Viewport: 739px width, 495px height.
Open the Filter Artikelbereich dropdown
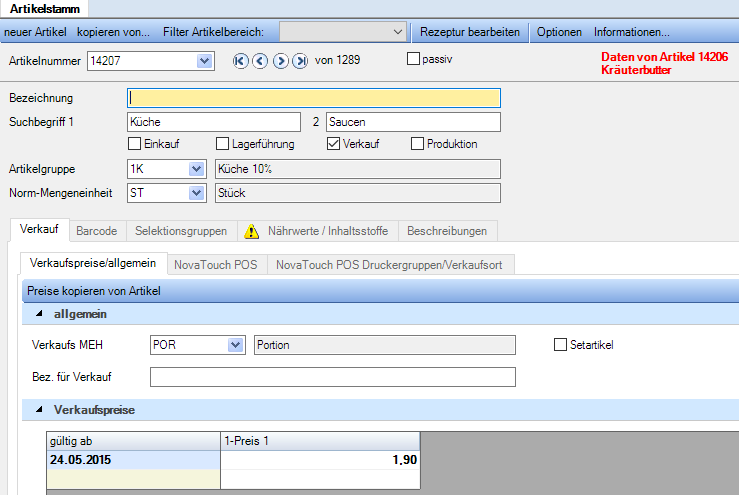(x=398, y=32)
